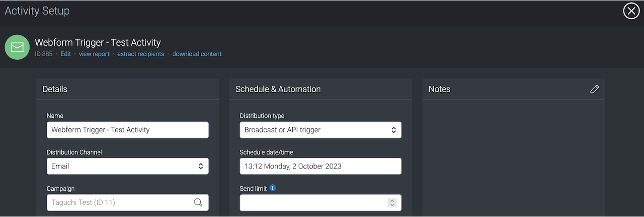The width and height of the screenshot is (644, 217).
Task: Click the Schedule date/time field
Action: pyautogui.click(x=320, y=166)
